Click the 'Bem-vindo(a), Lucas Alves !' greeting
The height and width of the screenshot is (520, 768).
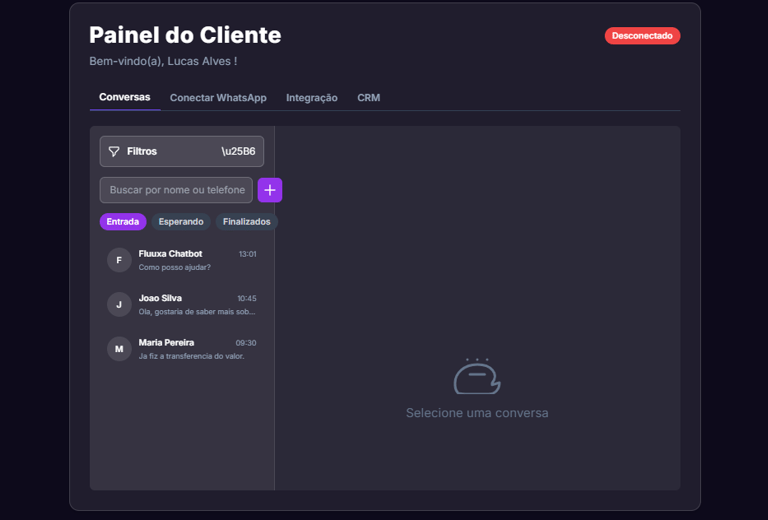tap(163, 61)
